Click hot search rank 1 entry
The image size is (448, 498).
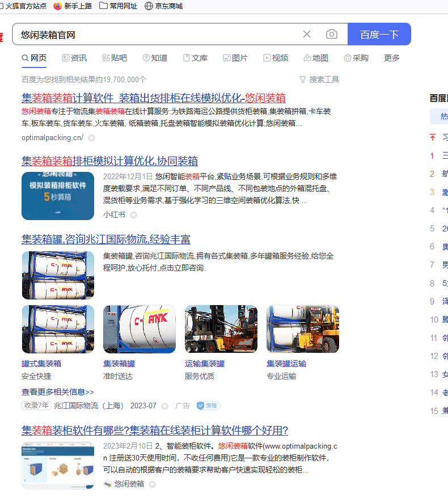pyautogui.click(x=445, y=155)
